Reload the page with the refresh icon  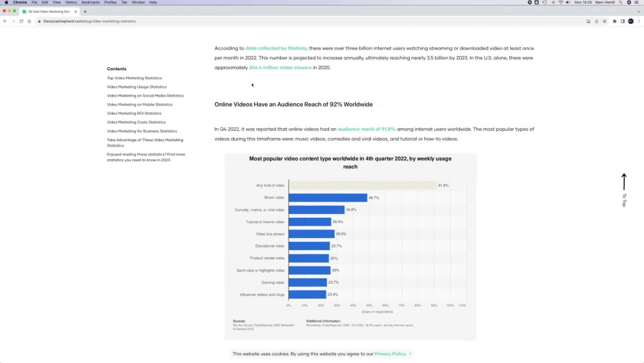tap(21, 21)
